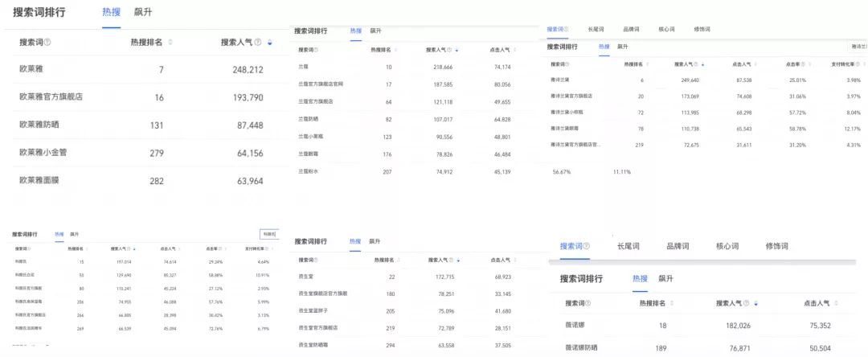Click keyword 欧莱雅小金管
Viewport: 868px width, 357px height.
[43, 152]
